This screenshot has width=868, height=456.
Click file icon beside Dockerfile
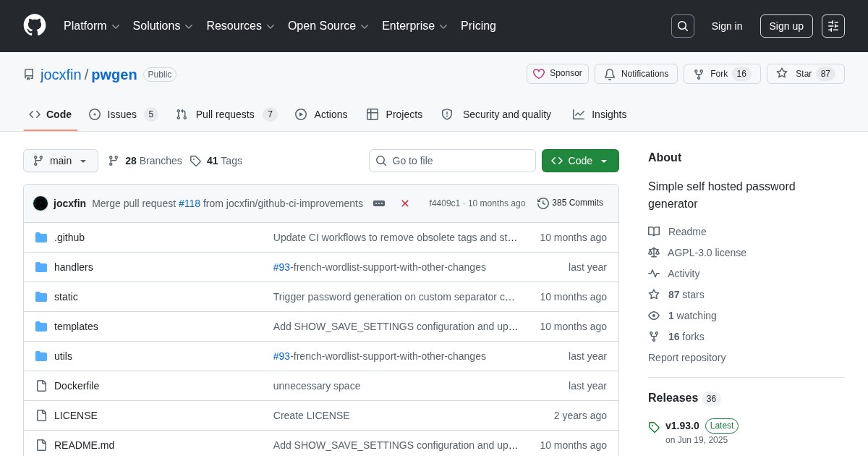click(x=41, y=386)
